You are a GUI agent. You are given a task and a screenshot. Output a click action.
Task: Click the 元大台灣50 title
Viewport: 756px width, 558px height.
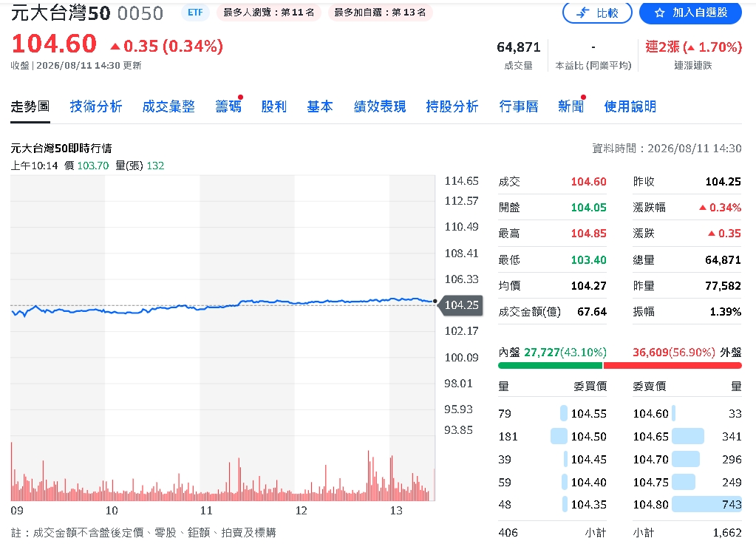61,13
